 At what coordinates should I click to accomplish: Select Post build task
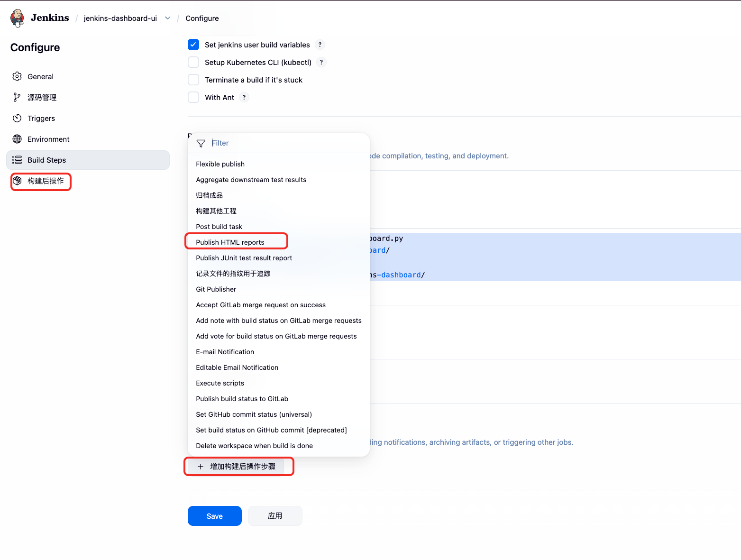(x=279, y=227)
